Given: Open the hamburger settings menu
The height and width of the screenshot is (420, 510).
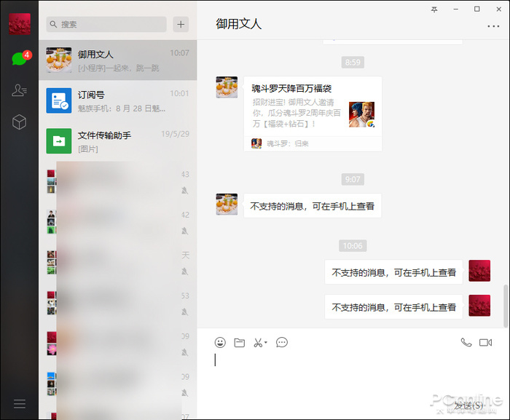Looking at the screenshot, I should [x=20, y=403].
